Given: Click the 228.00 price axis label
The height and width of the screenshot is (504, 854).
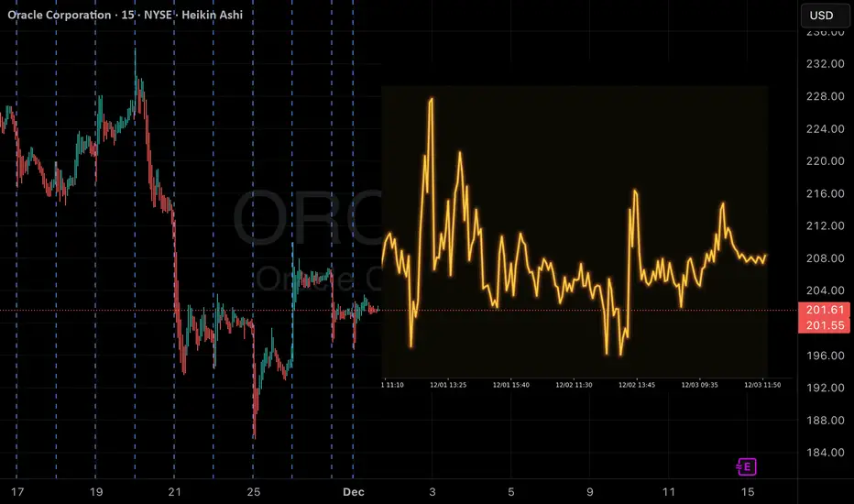Looking at the screenshot, I should (x=825, y=96).
